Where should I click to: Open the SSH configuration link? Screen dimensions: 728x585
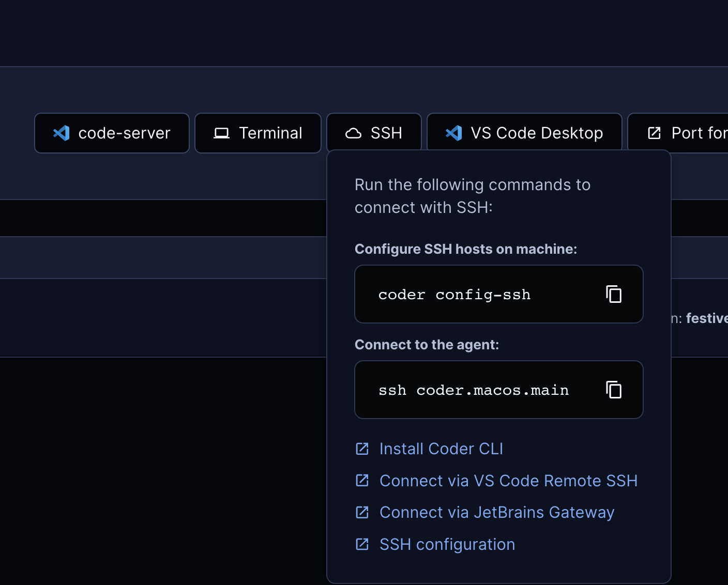(447, 544)
